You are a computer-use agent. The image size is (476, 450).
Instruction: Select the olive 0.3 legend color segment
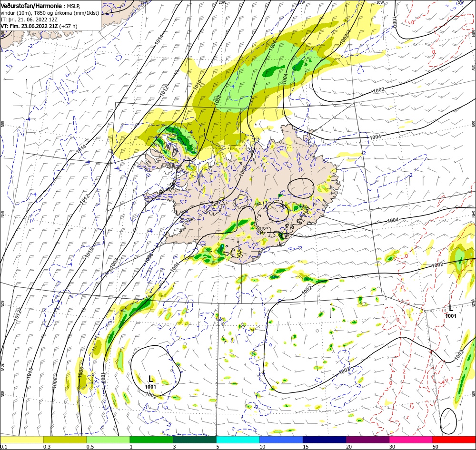[65, 440]
